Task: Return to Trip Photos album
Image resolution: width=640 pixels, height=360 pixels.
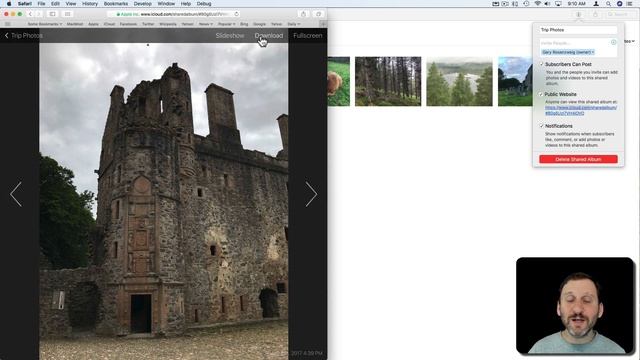Action: [24, 36]
